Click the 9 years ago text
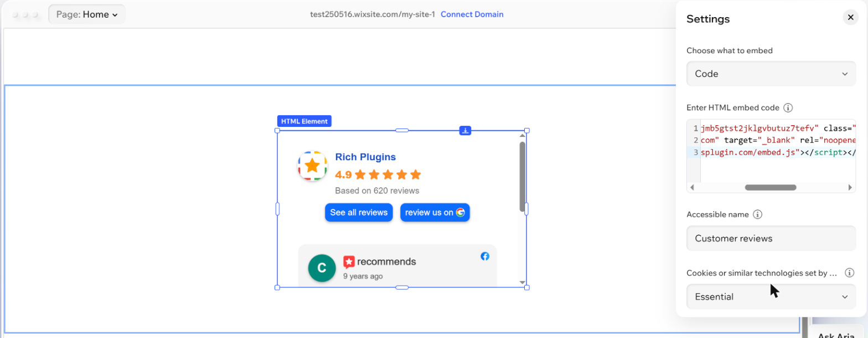The height and width of the screenshot is (338, 868). pos(363,276)
